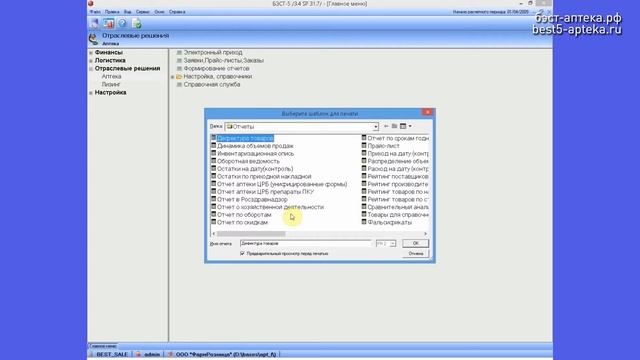Click the icon of Инвентаризационная опись

[213, 153]
